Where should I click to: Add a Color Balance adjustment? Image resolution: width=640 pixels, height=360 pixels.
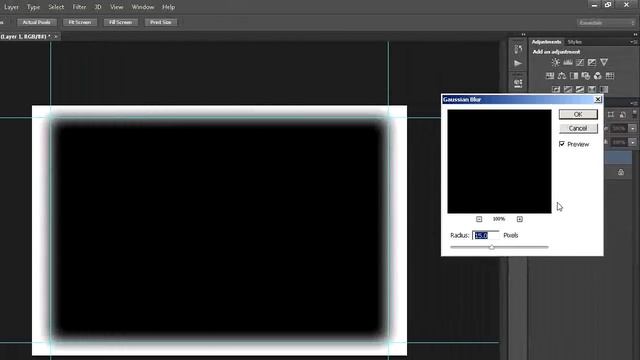pos(562,76)
